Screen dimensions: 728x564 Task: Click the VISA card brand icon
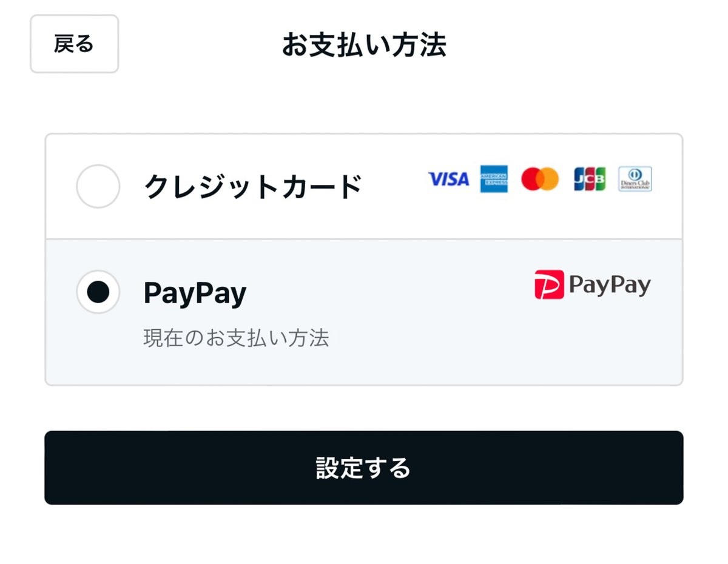point(448,180)
